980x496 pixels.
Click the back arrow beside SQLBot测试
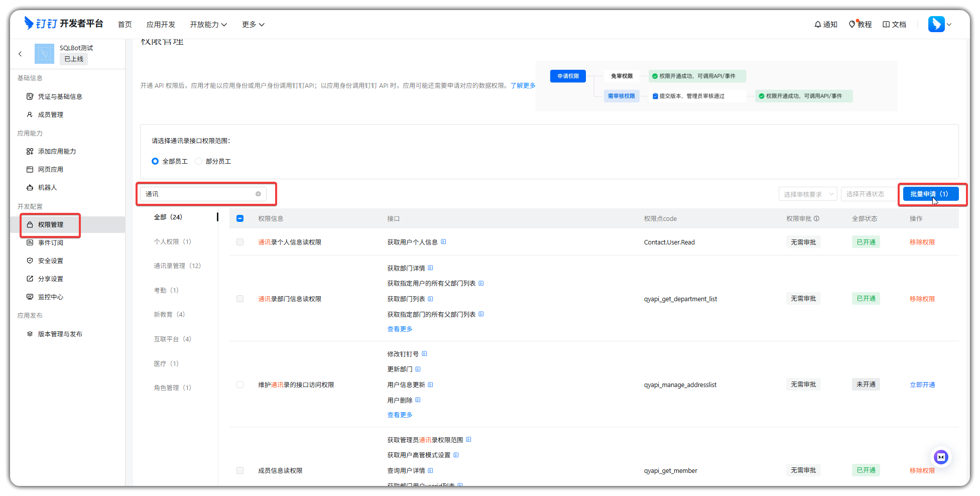pyautogui.click(x=20, y=54)
